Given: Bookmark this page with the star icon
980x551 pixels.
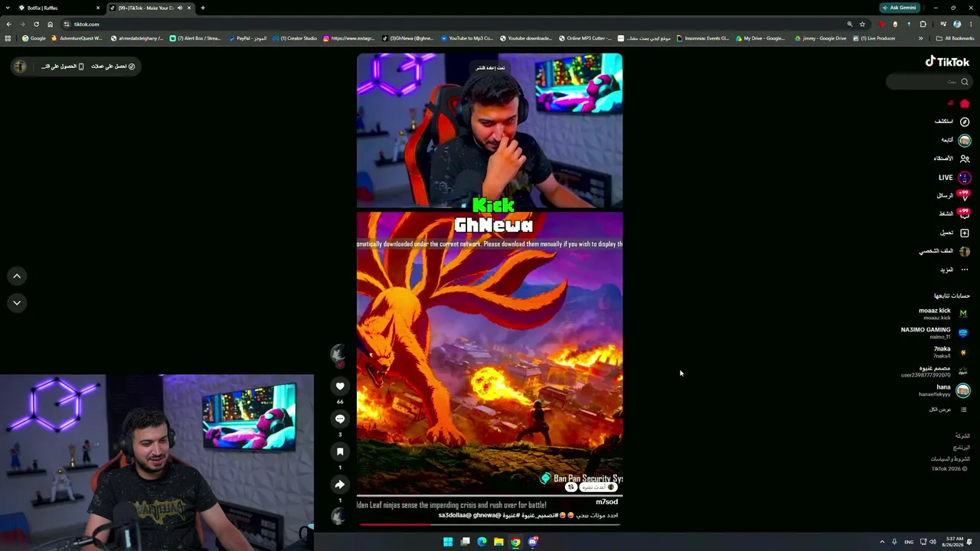Looking at the screenshot, I should pos(862,24).
